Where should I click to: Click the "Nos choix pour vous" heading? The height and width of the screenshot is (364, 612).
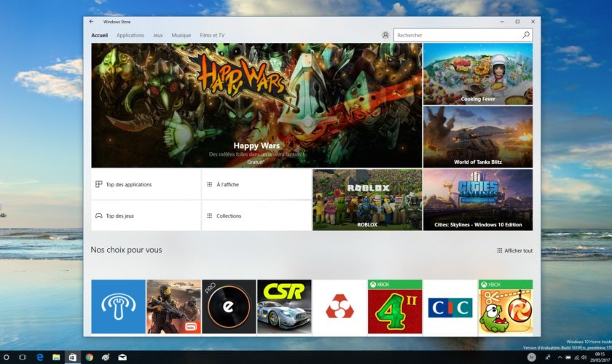pos(126,250)
